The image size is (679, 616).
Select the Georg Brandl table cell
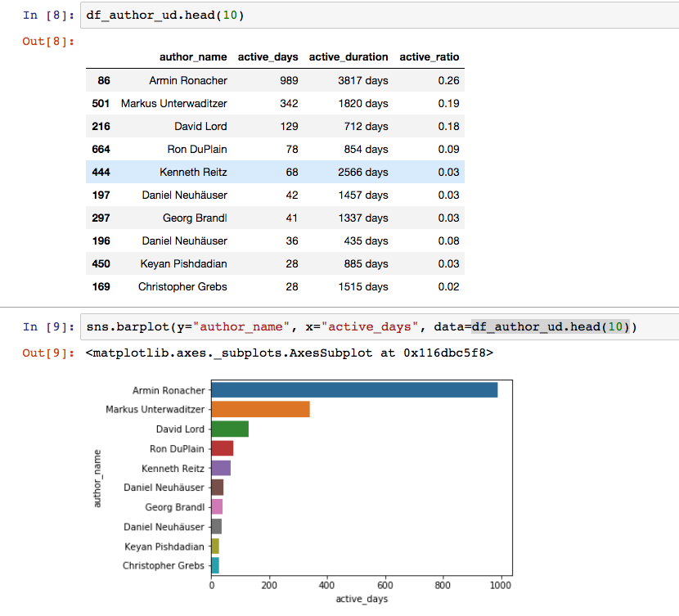point(195,218)
